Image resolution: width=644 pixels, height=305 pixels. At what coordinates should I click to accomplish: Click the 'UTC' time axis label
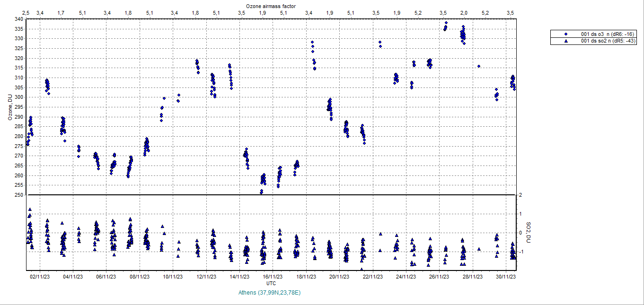point(271,283)
